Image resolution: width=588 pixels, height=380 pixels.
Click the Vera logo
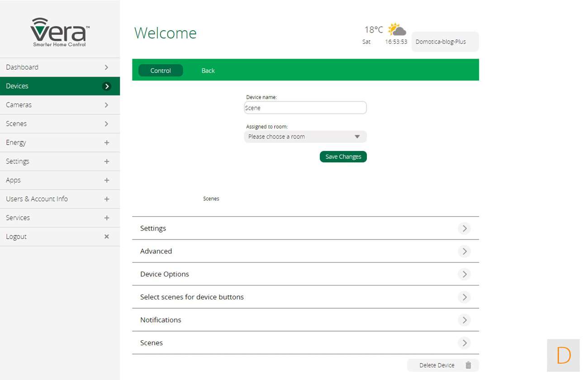[x=60, y=32]
